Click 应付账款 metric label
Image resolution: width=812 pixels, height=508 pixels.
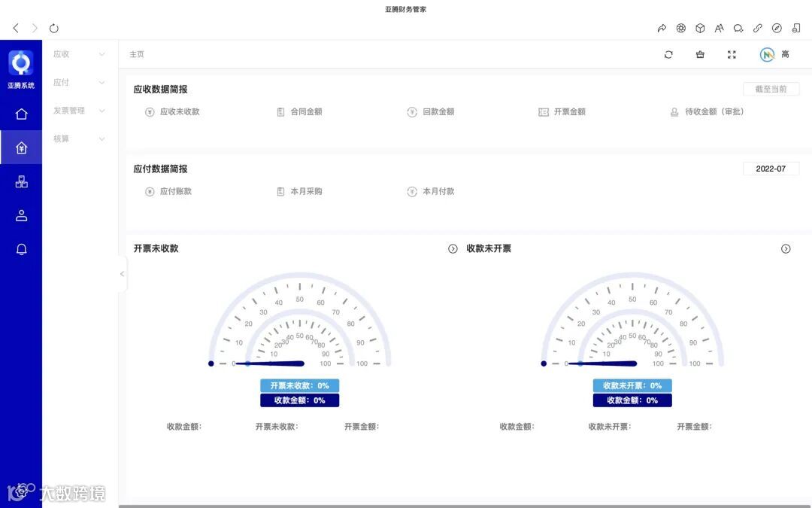pyautogui.click(x=175, y=191)
